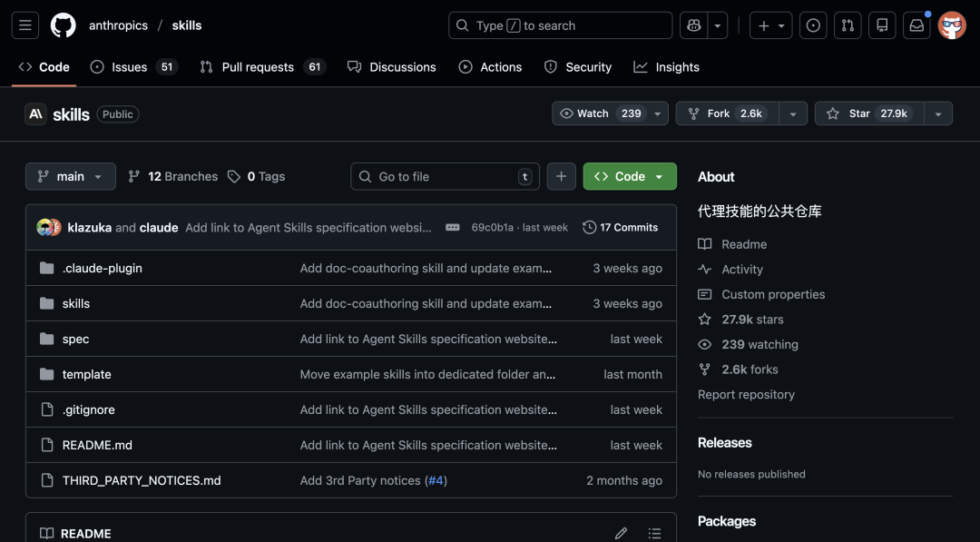Open the Issues inbox icon in the header

[x=813, y=25]
